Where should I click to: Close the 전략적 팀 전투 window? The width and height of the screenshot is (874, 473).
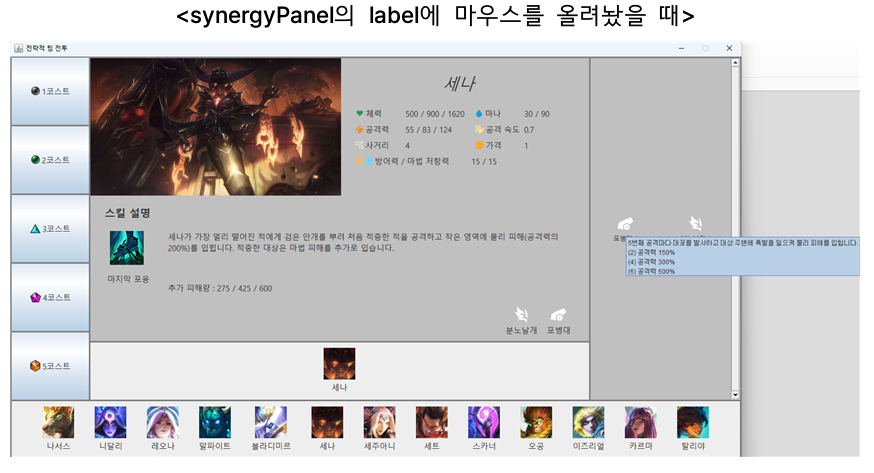pos(729,48)
